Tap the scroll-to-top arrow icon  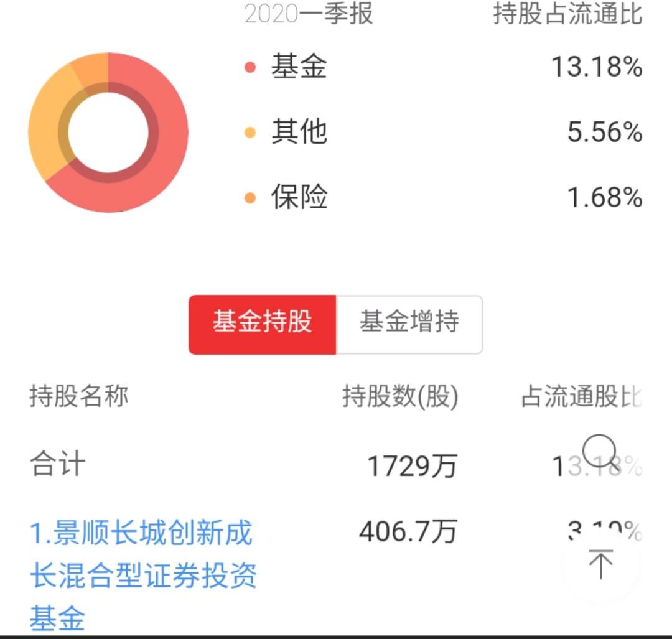coord(601,564)
